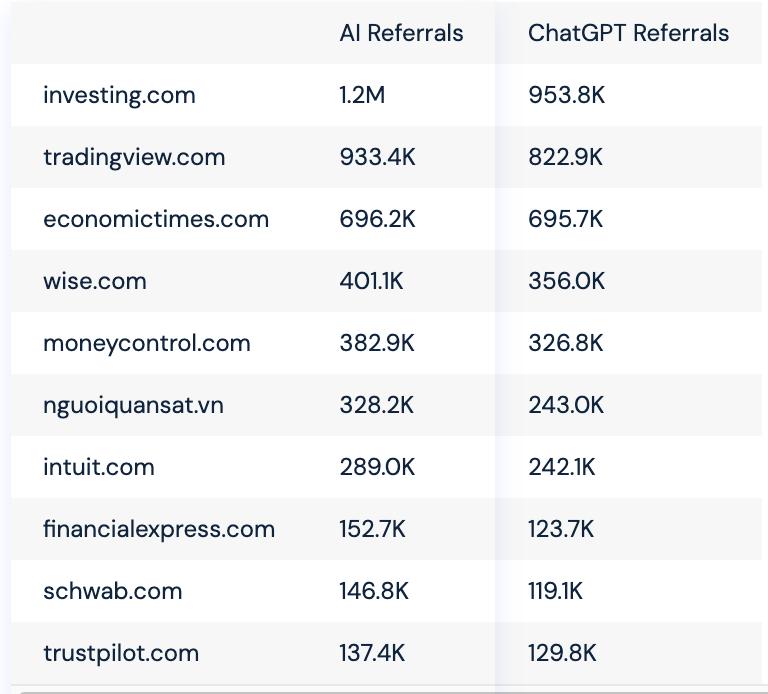Select the 243.0K ChatGPT referrals cell
This screenshot has height=694, width=768.
click(x=566, y=406)
